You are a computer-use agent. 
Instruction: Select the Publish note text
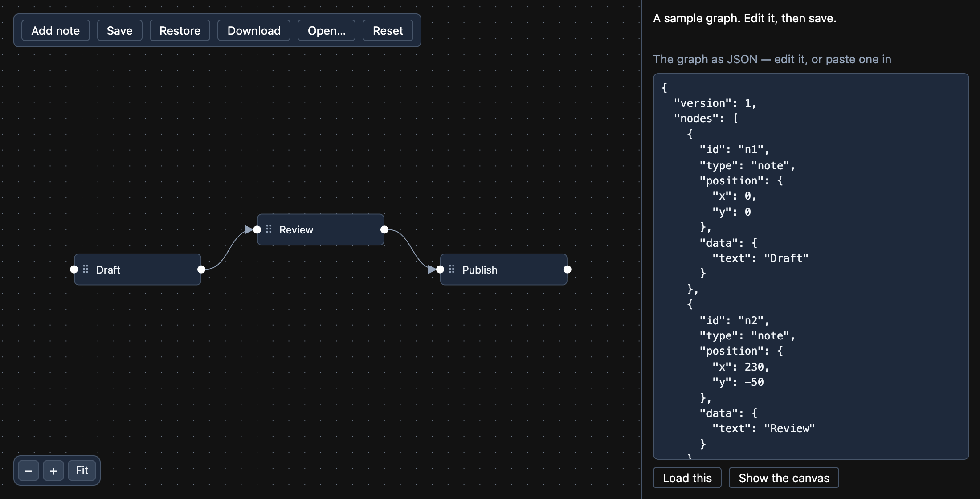coord(480,270)
